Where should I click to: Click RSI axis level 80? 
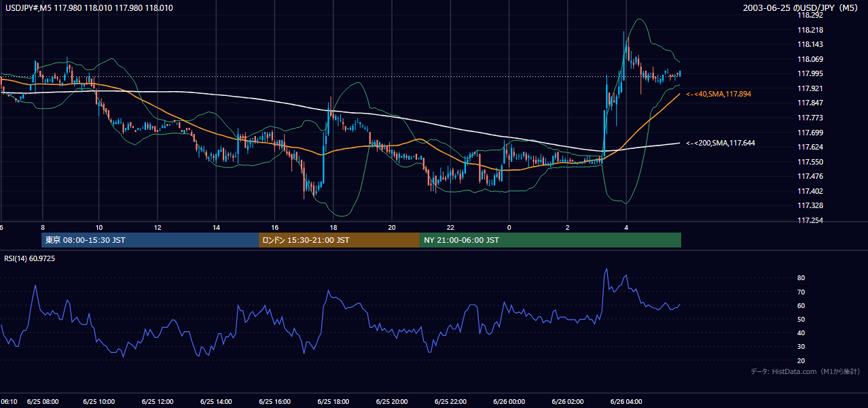point(801,278)
